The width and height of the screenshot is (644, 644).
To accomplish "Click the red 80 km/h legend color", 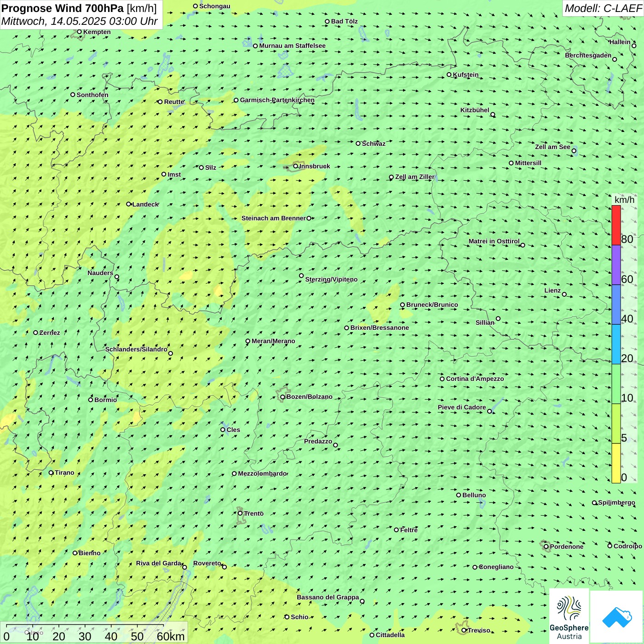I will pyautogui.click(x=616, y=225).
